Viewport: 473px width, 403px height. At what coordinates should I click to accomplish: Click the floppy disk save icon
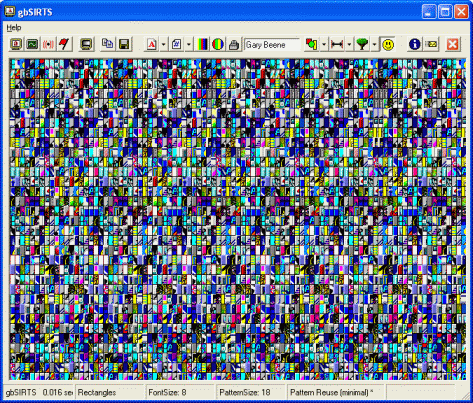click(x=124, y=44)
